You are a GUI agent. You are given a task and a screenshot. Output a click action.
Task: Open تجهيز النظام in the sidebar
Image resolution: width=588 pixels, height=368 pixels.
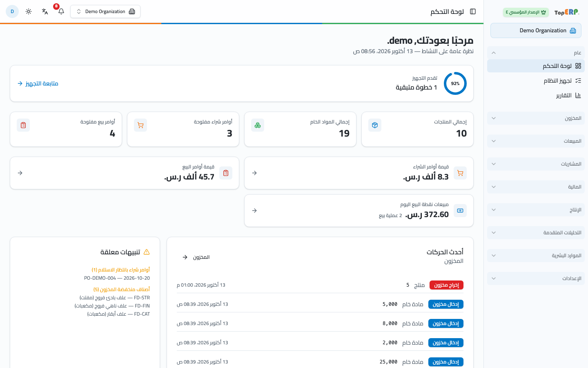(x=536, y=81)
